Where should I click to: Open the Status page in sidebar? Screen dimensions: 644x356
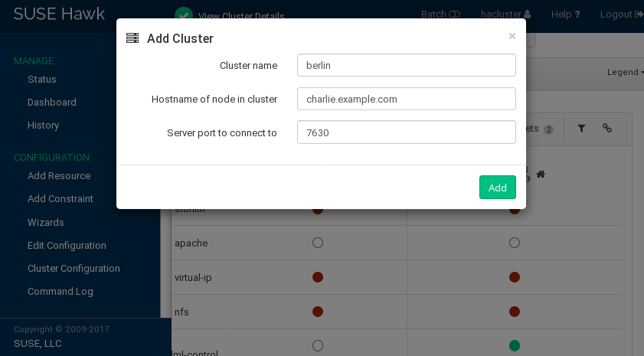click(42, 79)
